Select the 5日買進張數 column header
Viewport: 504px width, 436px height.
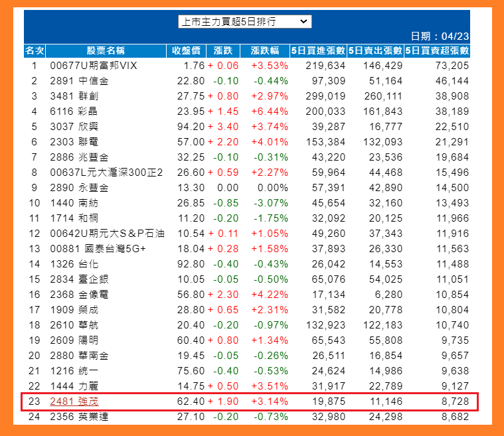[318, 50]
